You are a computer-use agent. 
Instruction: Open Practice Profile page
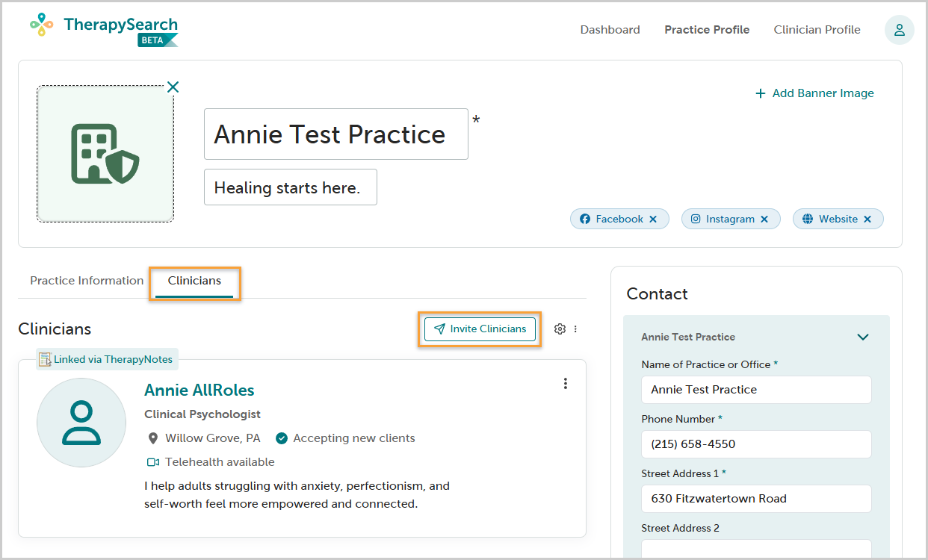[707, 30]
